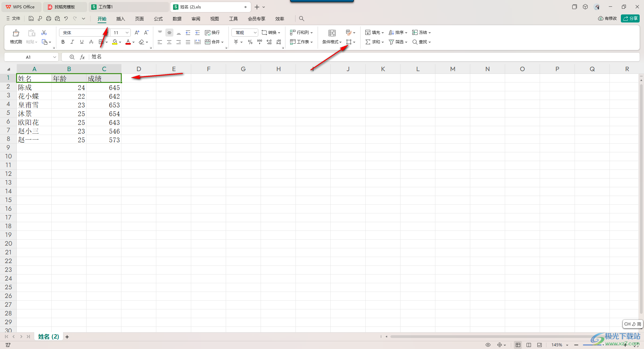Click the red font color button
Viewport: 644px width, 349px height.
click(x=128, y=42)
